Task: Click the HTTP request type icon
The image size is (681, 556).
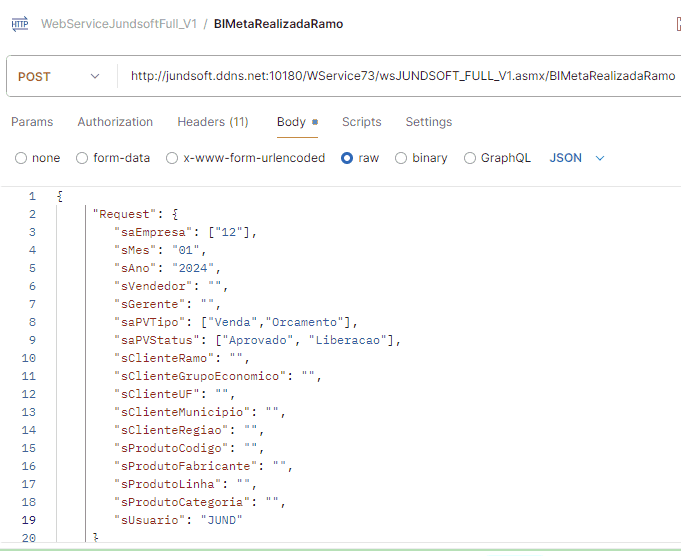Action: coord(19,24)
